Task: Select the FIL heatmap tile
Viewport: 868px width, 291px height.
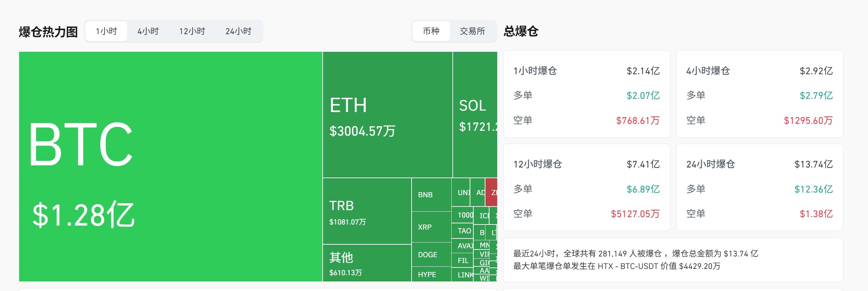Action: (x=462, y=261)
